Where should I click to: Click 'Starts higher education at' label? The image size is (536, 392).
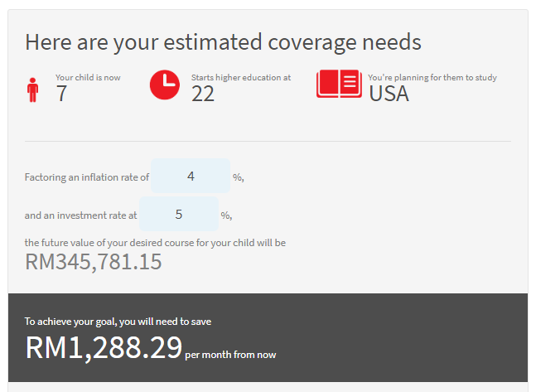coord(241,78)
